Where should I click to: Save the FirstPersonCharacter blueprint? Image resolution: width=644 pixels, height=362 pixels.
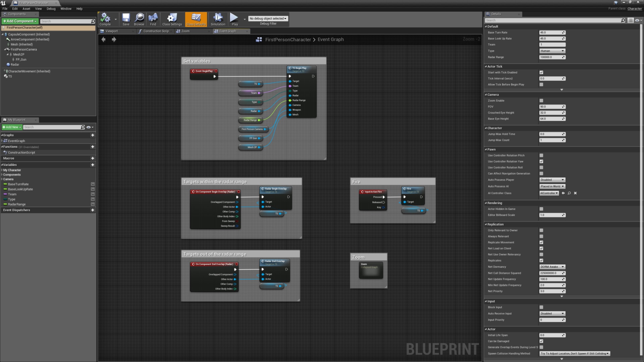126,19
